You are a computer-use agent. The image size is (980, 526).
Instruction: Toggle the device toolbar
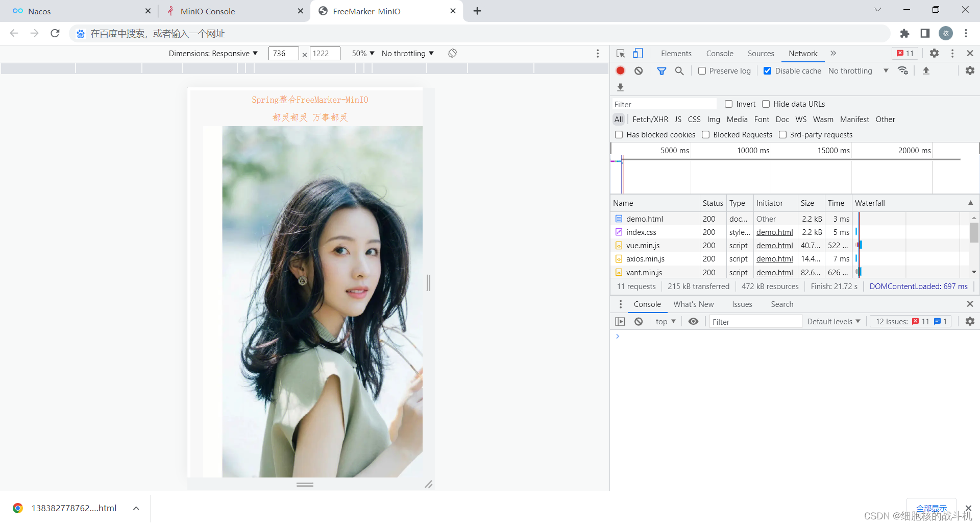click(x=638, y=53)
